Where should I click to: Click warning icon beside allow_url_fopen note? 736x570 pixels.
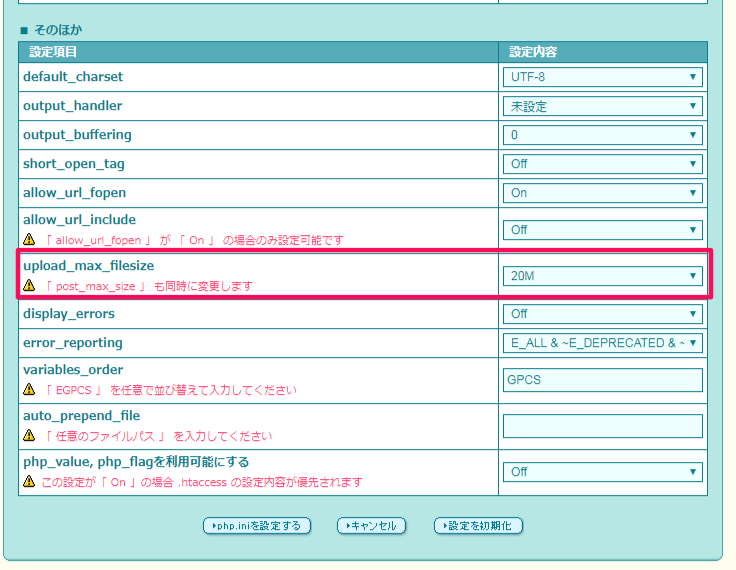tap(29, 240)
